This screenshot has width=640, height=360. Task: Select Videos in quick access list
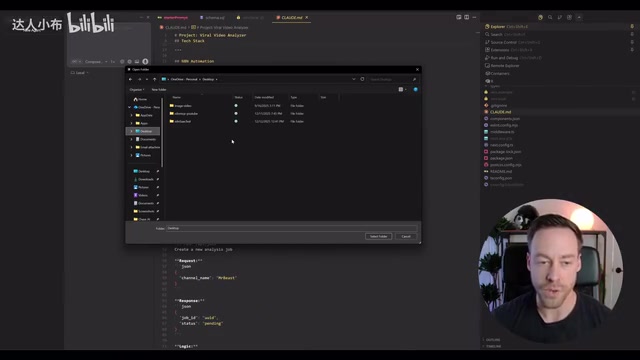point(141,195)
